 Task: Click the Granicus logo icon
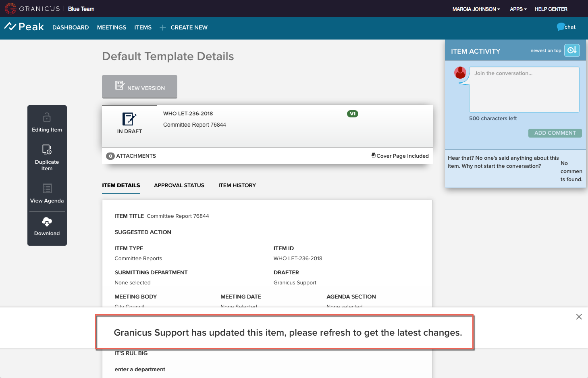(x=10, y=8)
